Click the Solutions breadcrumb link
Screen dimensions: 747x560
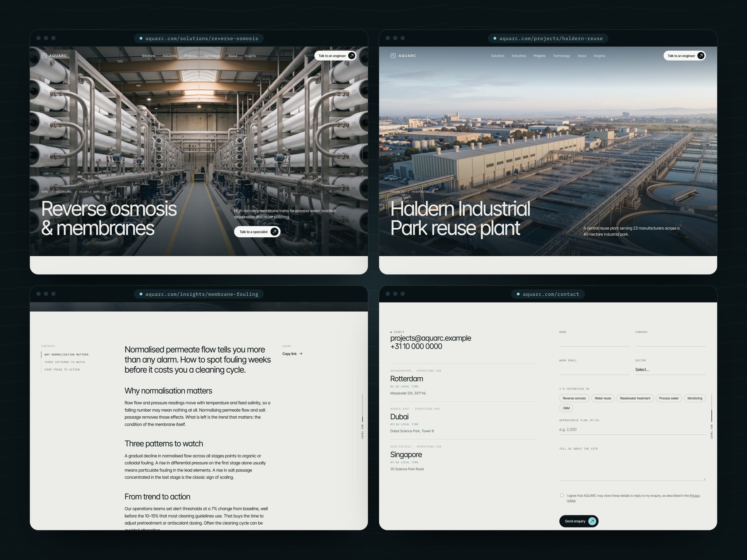63,192
